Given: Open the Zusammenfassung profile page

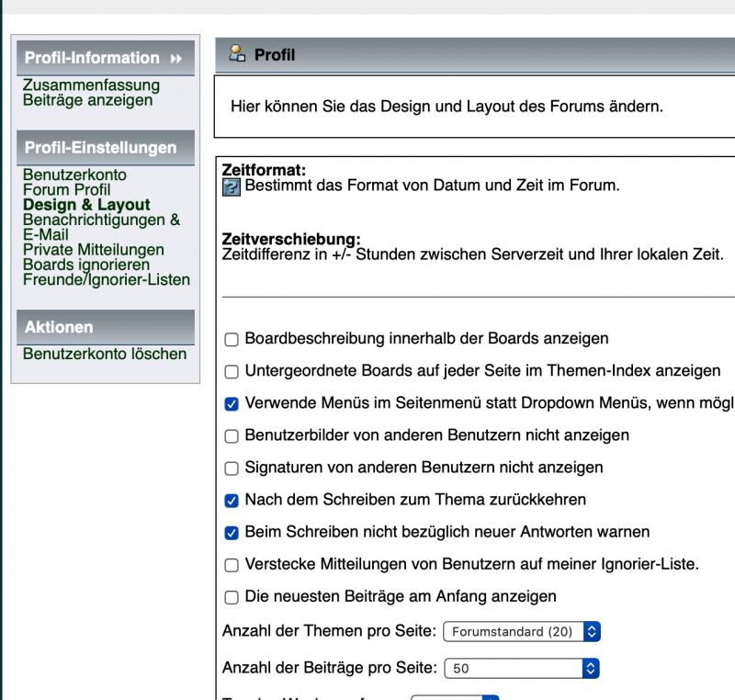Looking at the screenshot, I should pyautogui.click(x=91, y=85).
